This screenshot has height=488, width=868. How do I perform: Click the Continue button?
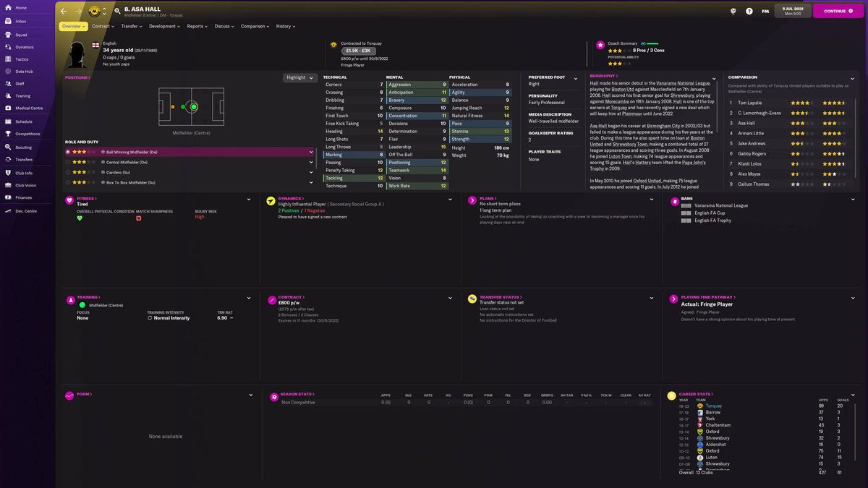(837, 11)
